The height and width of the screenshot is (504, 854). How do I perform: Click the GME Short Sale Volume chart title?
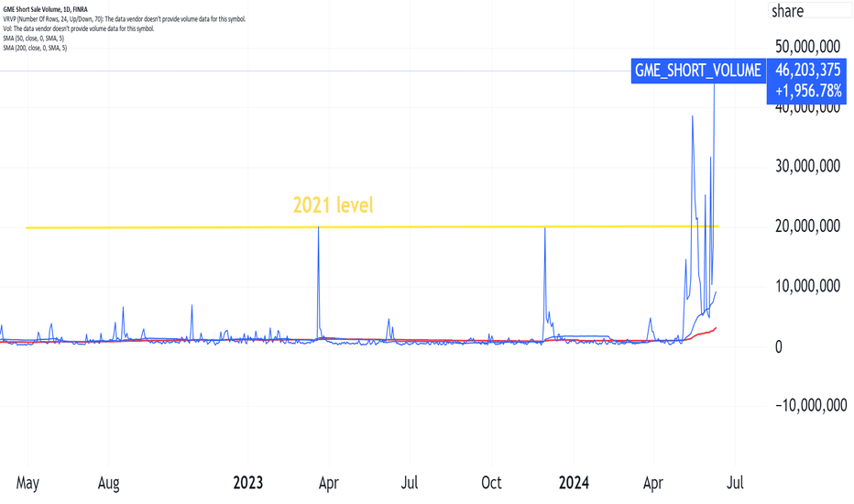[x=45, y=9]
